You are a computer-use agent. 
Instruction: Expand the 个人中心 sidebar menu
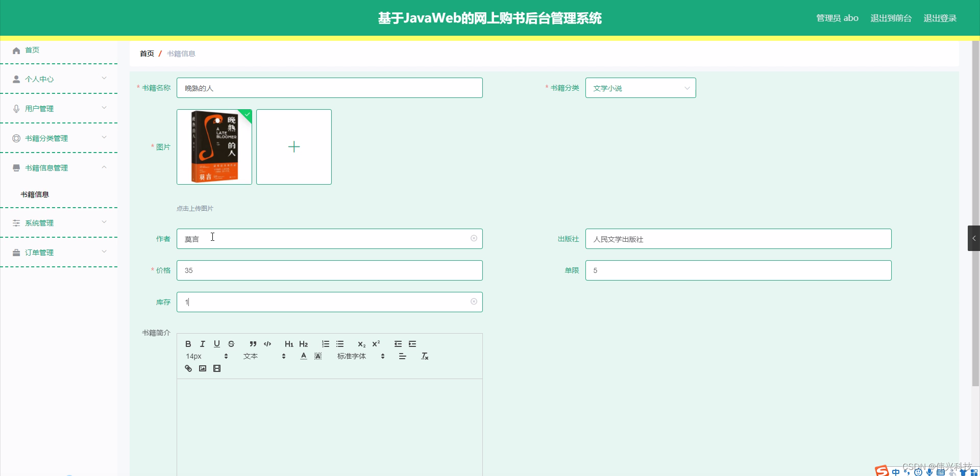pos(59,79)
